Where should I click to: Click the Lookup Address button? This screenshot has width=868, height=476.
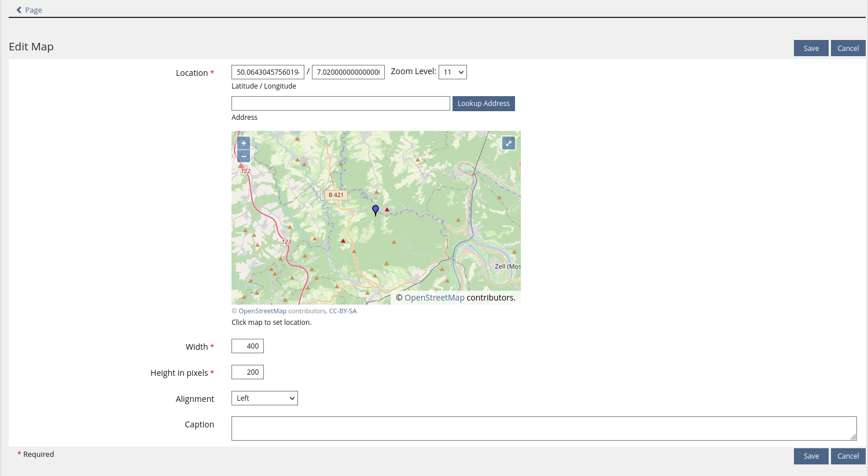coord(483,104)
